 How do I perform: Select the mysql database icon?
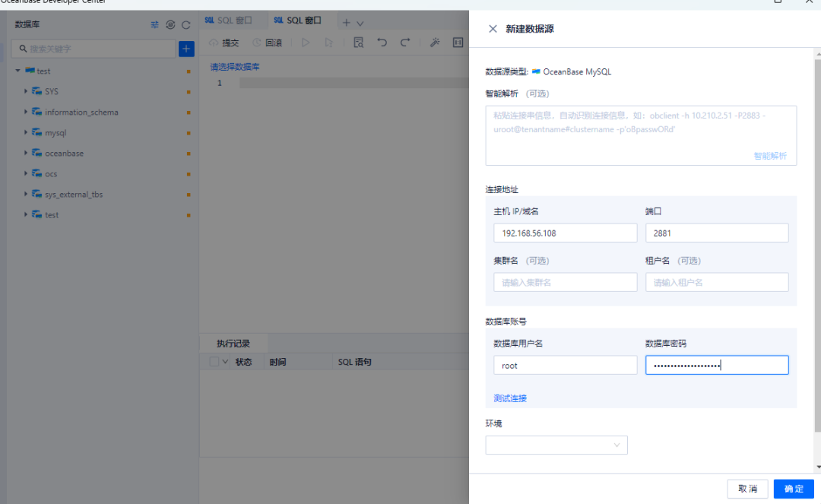[x=36, y=132]
